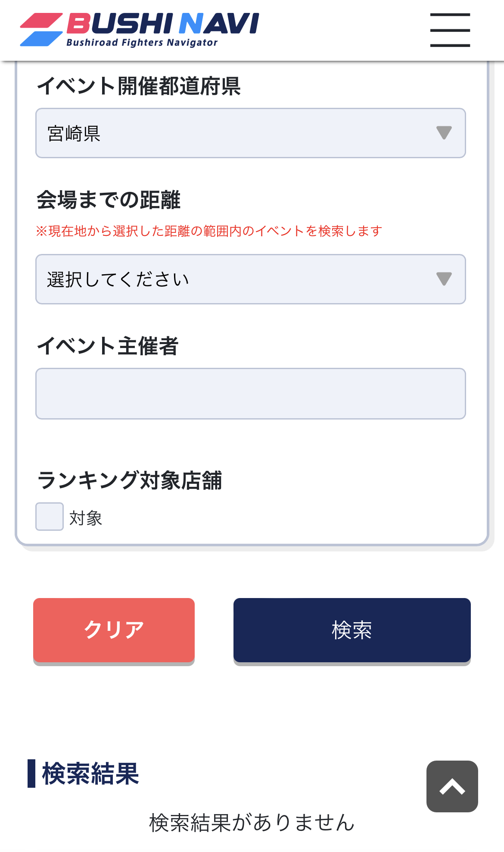The width and height of the screenshot is (504, 852).
Task: Click the triangle arrow on the distance selector
Action: [444, 279]
